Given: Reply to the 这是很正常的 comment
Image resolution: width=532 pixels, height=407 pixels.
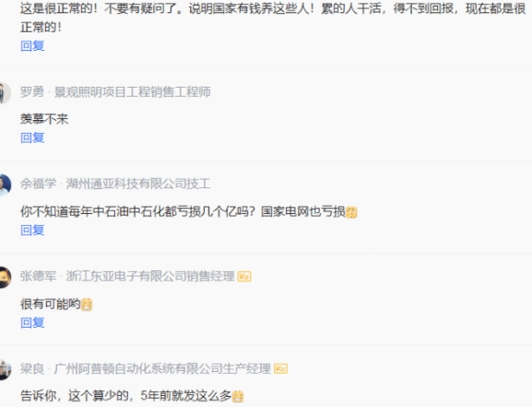Looking at the screenshot, I should pyautogui.click(x=32, y=46).
